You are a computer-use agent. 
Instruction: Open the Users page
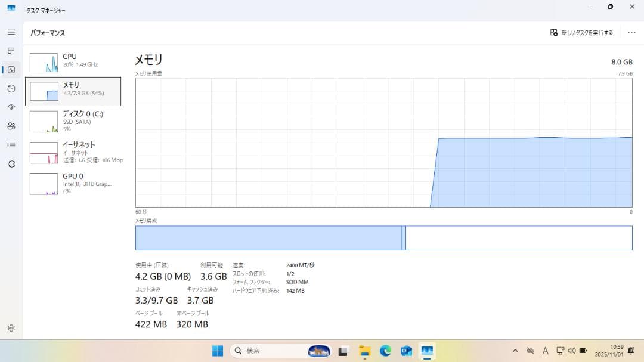tap(10, 126)
